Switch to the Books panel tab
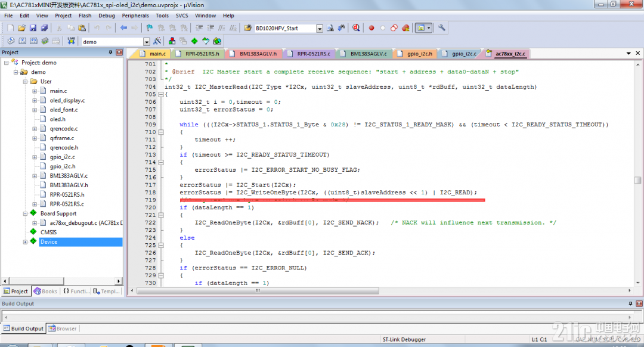Image resolution: width=644 pixels, height=347 pixels. 45,291
